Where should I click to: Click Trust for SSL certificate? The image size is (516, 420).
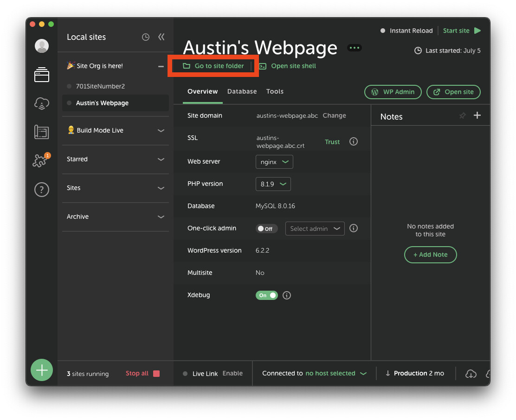332,142
